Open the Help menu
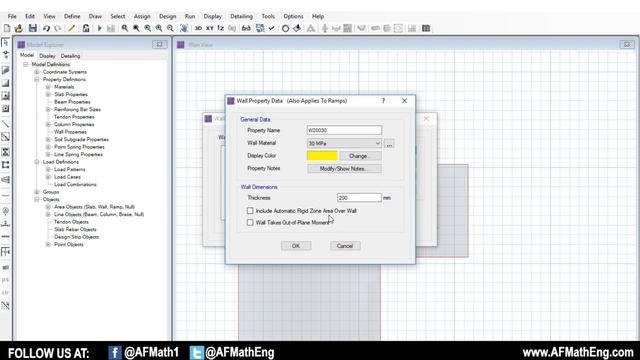Image resolution: width=640 pixels, height=360 pixels. click(x=318, y=16)
